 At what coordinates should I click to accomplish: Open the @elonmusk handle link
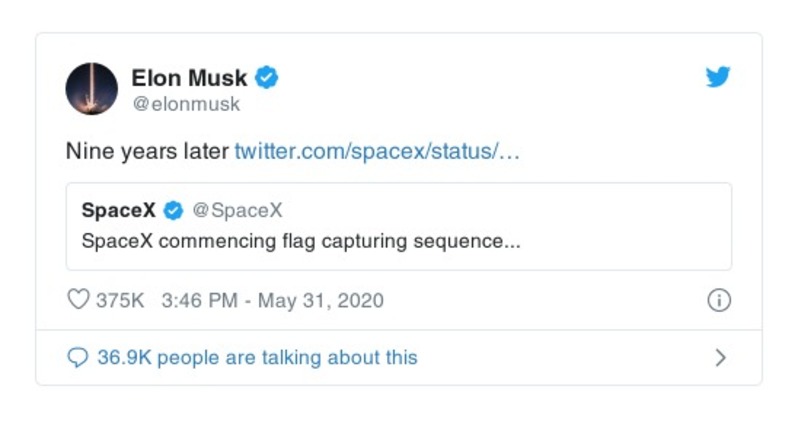[186, 103]
